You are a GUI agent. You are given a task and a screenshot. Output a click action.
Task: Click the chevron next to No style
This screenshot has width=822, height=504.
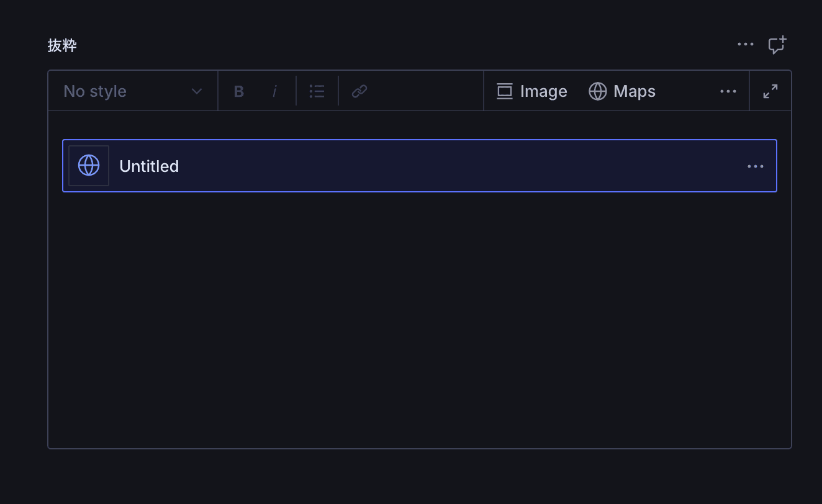point(197,91)
